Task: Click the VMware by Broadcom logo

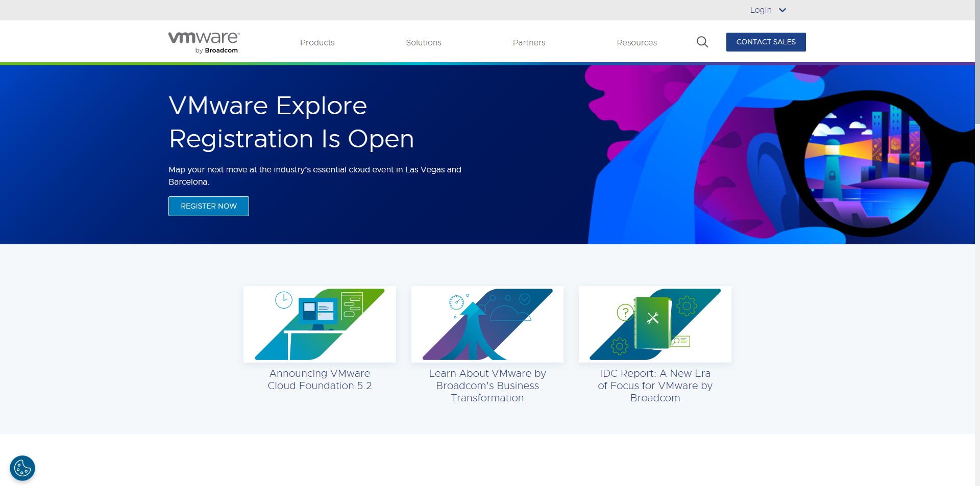Action: pyautogui.click(x=204, y=42)
